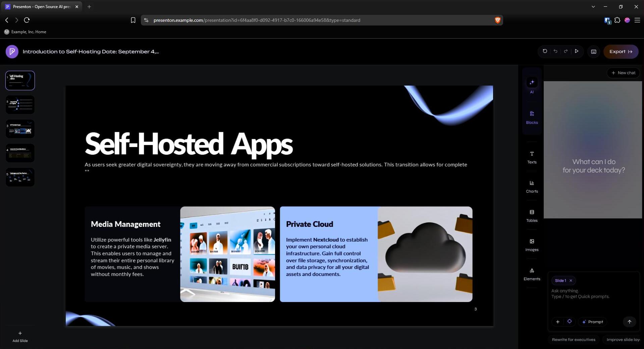Click the target selector icon in chat box
Viewport: 644px width, 349px height.
570,321
